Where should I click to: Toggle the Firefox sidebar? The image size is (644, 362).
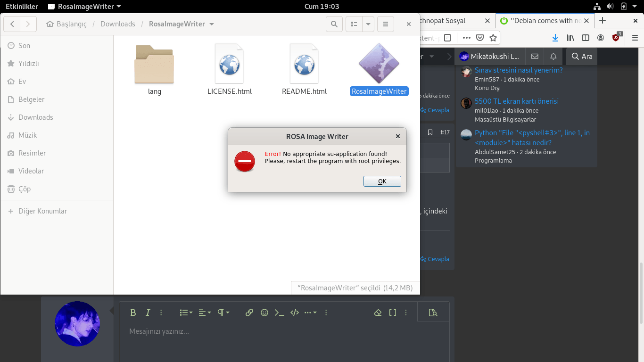586,38
